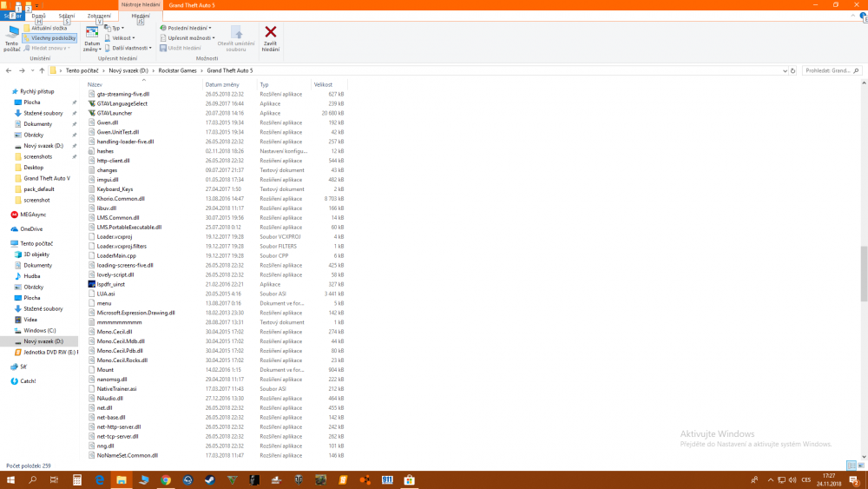The image size is (868, 489).
Task: Open the Windows Start menu
Action: (x=10, y=479)
